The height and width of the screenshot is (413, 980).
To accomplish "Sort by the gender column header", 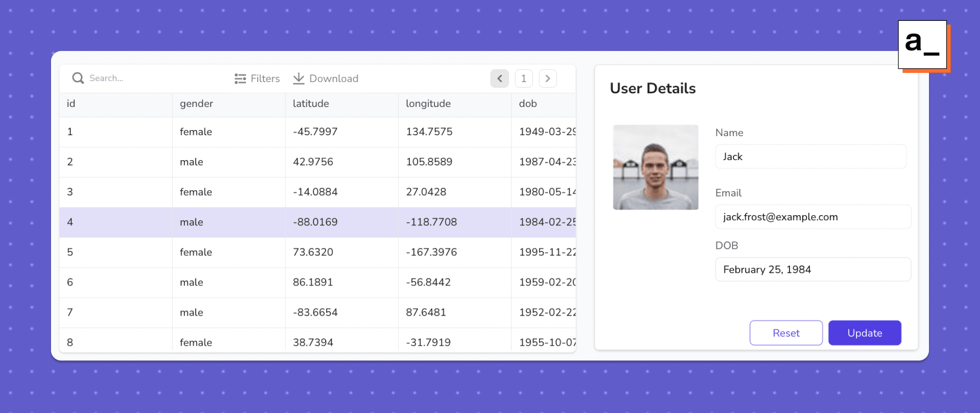I will click(x=197, y=104).
